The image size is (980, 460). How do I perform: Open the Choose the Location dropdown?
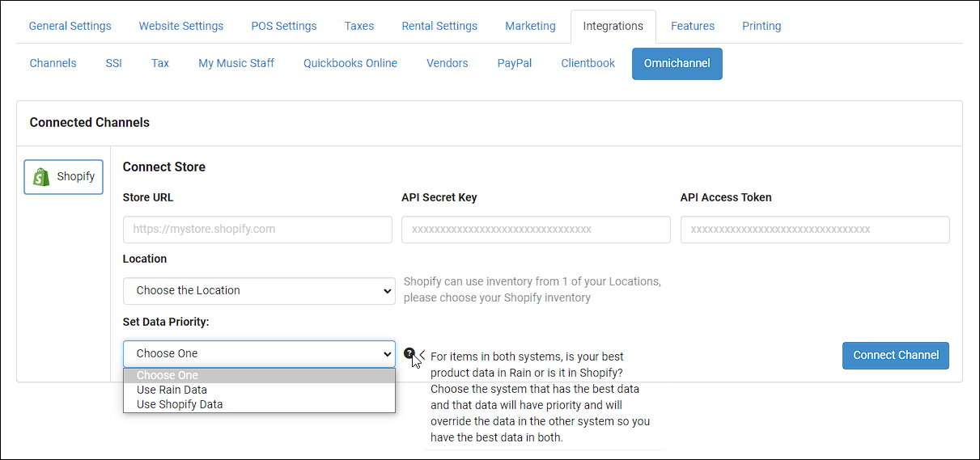pyautogui.click(x=259, y=291)
